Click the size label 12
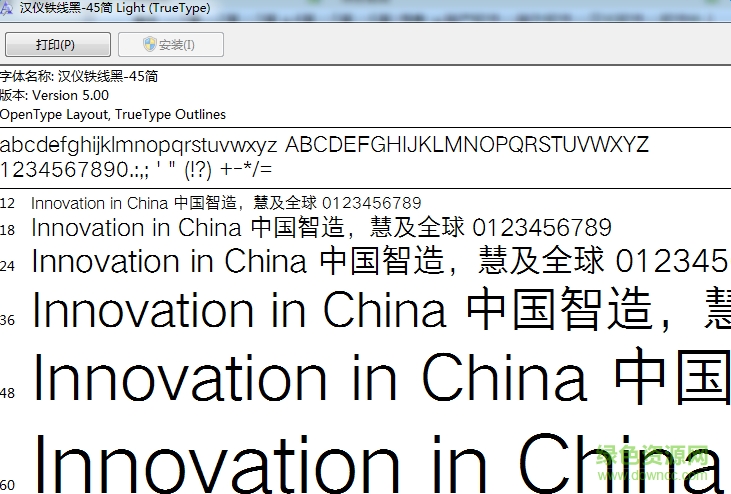The width and height of the screenshot is (731, 494). (7, 204)
